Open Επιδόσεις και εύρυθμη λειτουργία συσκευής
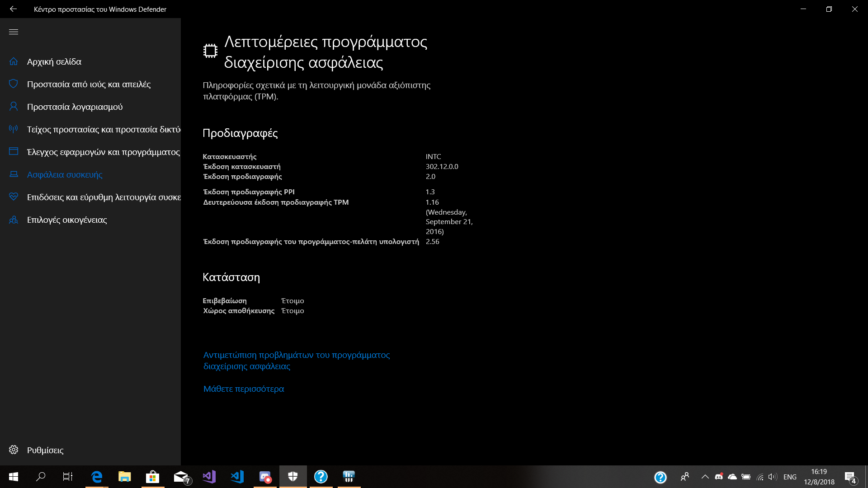 90,197
